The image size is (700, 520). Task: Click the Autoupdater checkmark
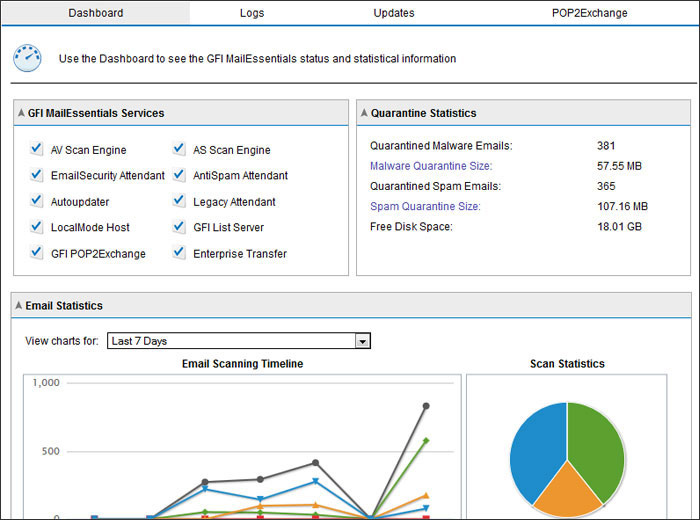click(37, 200)
